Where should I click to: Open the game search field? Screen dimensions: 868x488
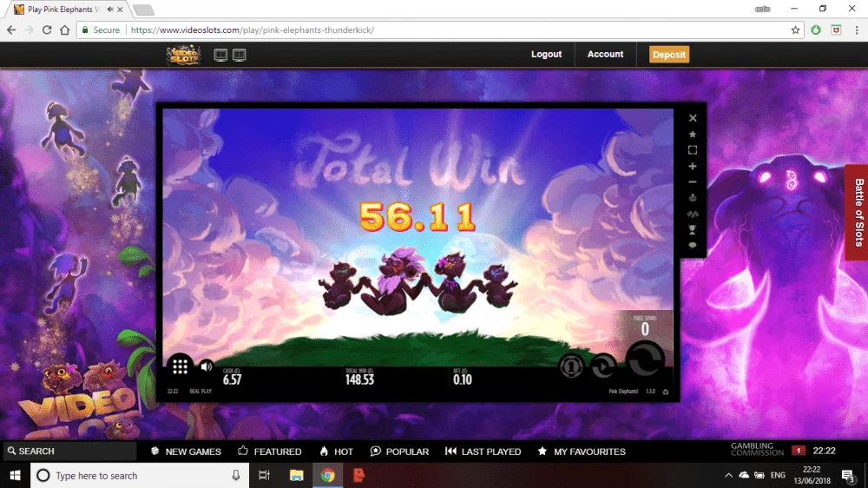coord(69,452)
